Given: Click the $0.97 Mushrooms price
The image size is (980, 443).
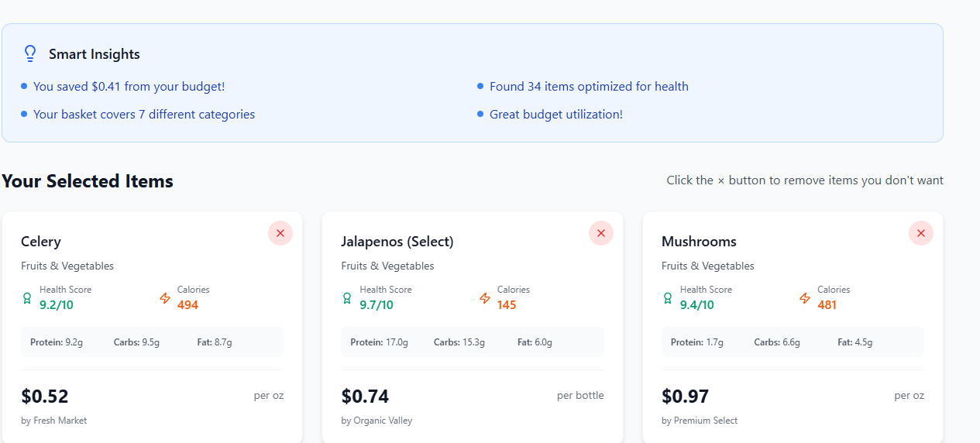Looking at the screenshot, I should pos(685,397).
